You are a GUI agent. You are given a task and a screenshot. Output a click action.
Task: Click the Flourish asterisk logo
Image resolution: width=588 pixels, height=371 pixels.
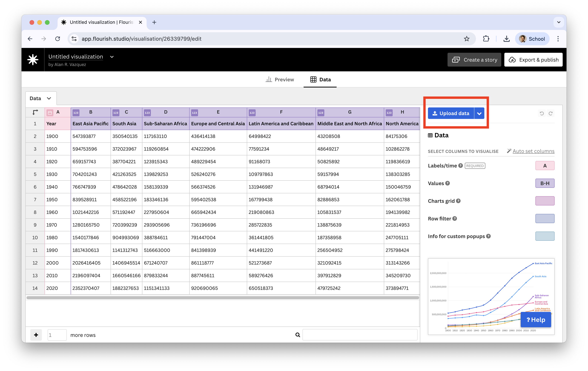click(33, 59)
